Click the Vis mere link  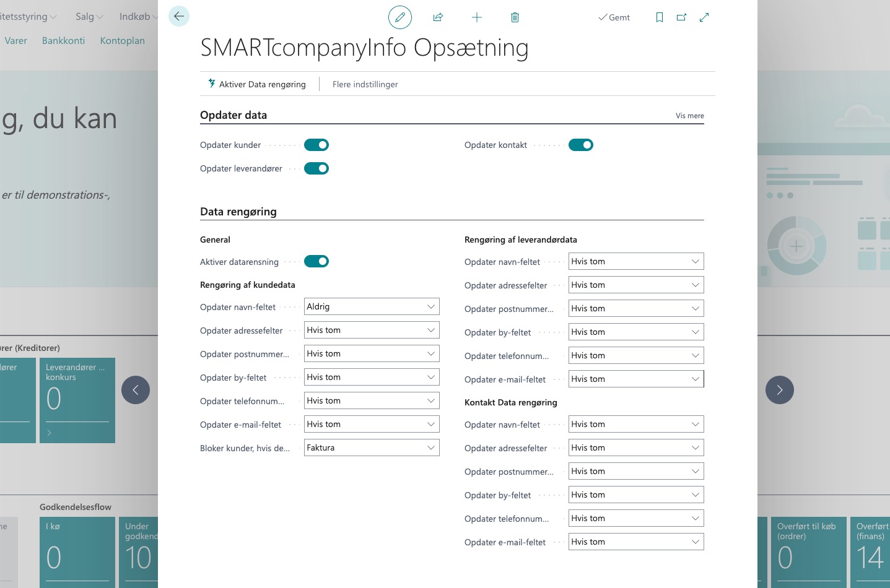pos(689,116)
